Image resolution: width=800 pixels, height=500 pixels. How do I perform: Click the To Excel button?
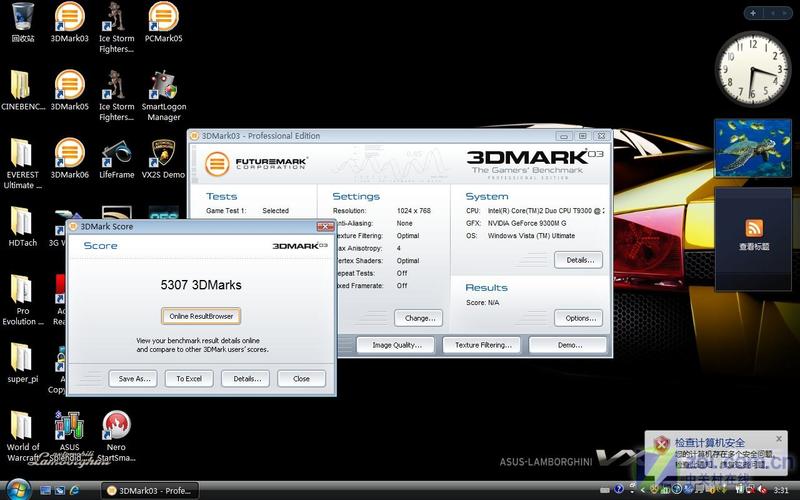(189, 379)
